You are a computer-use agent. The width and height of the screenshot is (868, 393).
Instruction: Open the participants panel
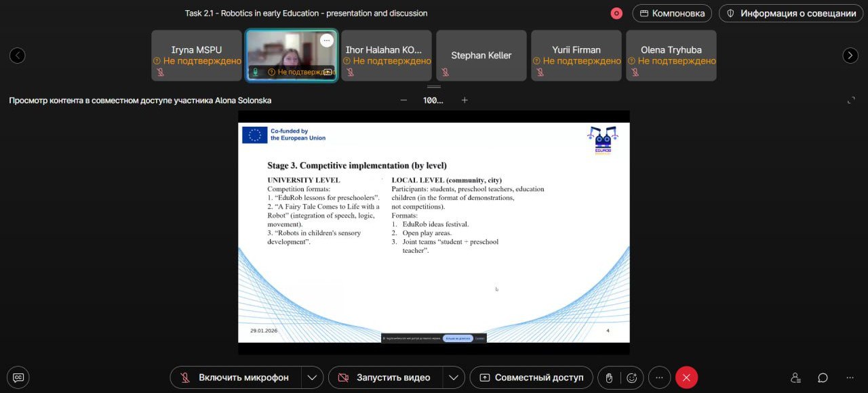click(x=796, y=377)
